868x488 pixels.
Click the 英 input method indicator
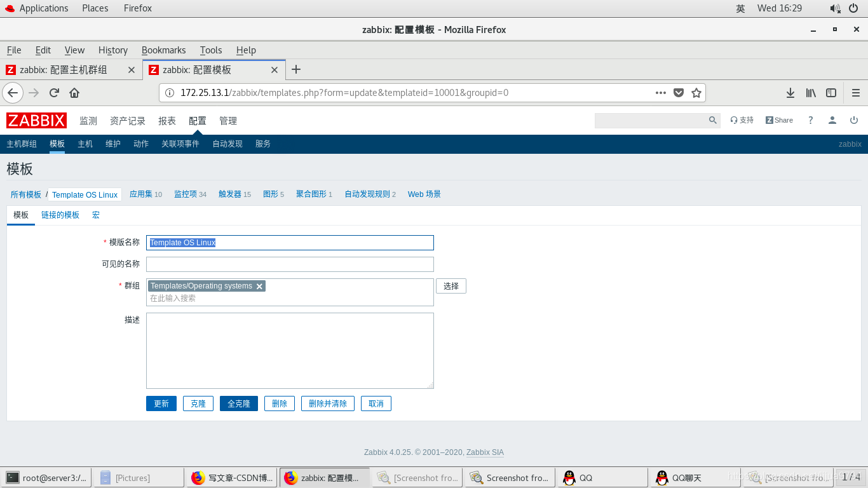pyautogui.click(x=740, y=8)
